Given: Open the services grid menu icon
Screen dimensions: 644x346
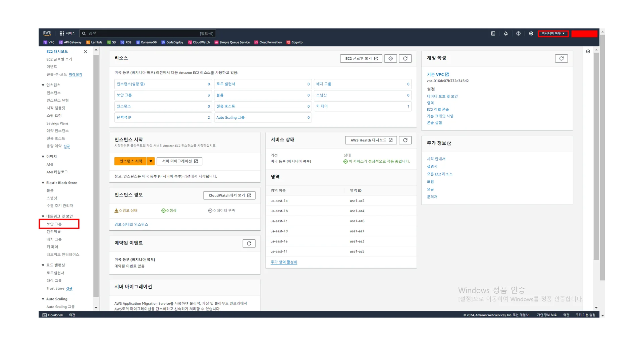Looking at the screenshot, I should 62,34.
